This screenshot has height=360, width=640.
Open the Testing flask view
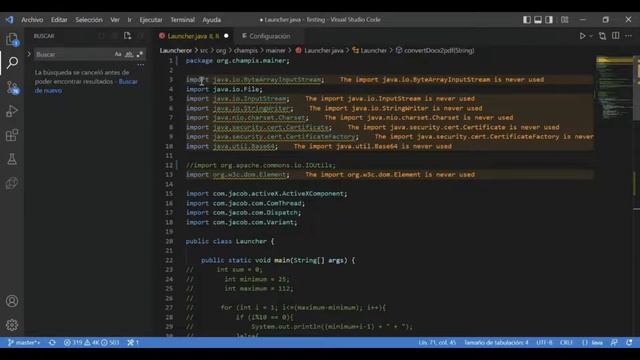pyautogui.click(x=12, y=159)
